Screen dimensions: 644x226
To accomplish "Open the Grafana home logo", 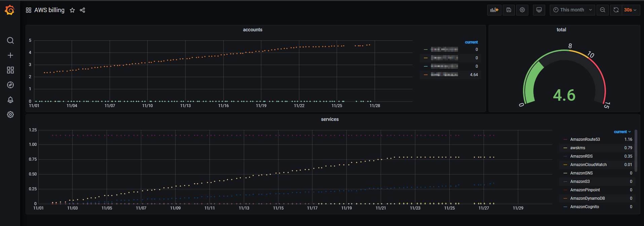I will pos(10,10).
